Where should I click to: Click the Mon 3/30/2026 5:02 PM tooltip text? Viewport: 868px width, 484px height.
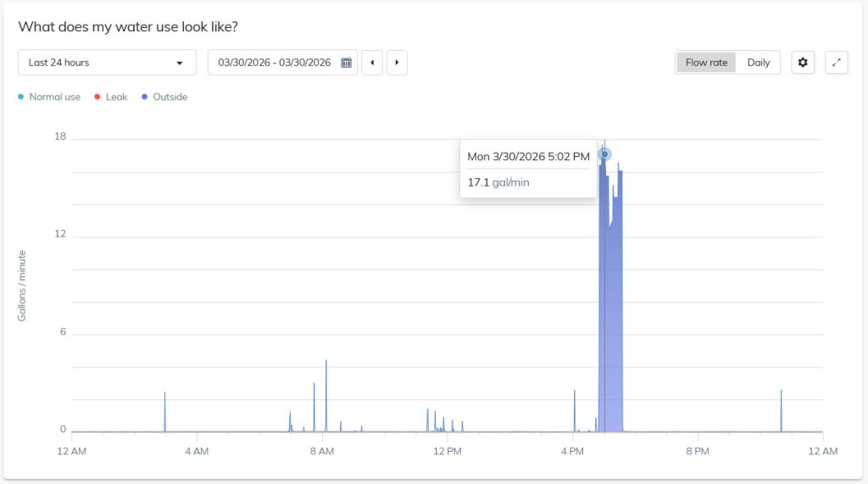[x=529, y=157]
